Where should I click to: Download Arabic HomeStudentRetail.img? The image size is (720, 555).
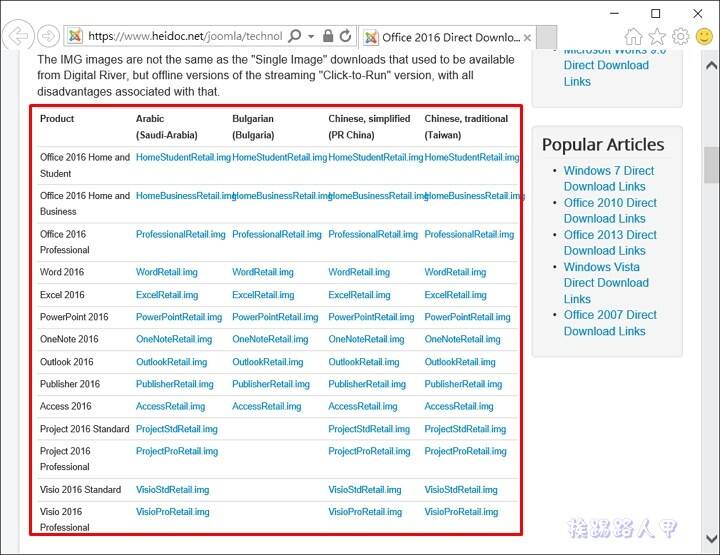(183, 157)
